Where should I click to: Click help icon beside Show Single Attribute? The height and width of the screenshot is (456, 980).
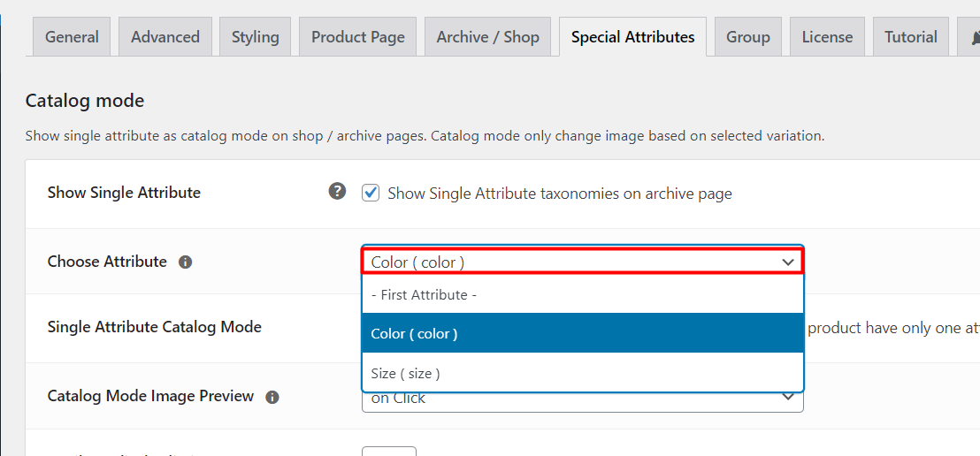pos(338,191)
